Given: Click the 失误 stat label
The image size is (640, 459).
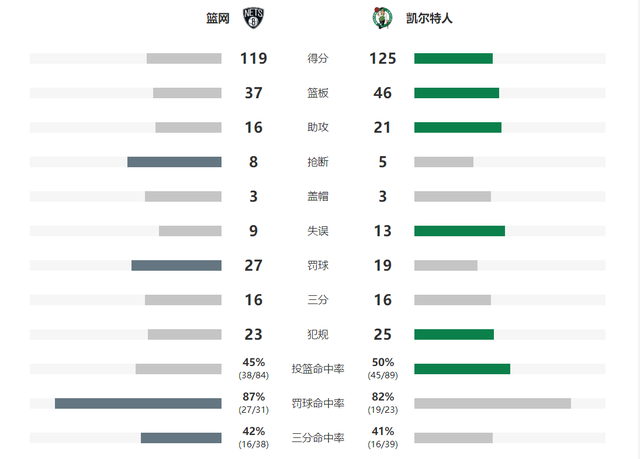Looking at the screenshot, I should pyautogui.click(x=318, y=231).
